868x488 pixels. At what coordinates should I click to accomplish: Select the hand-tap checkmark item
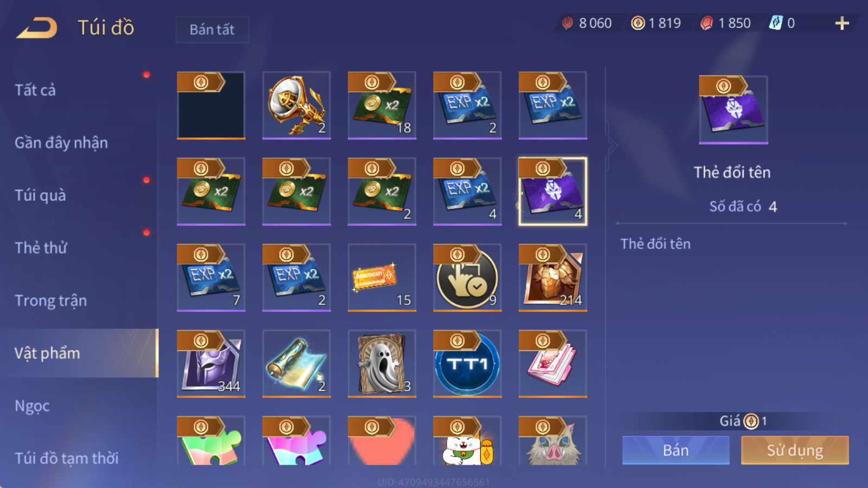point(467,278)
